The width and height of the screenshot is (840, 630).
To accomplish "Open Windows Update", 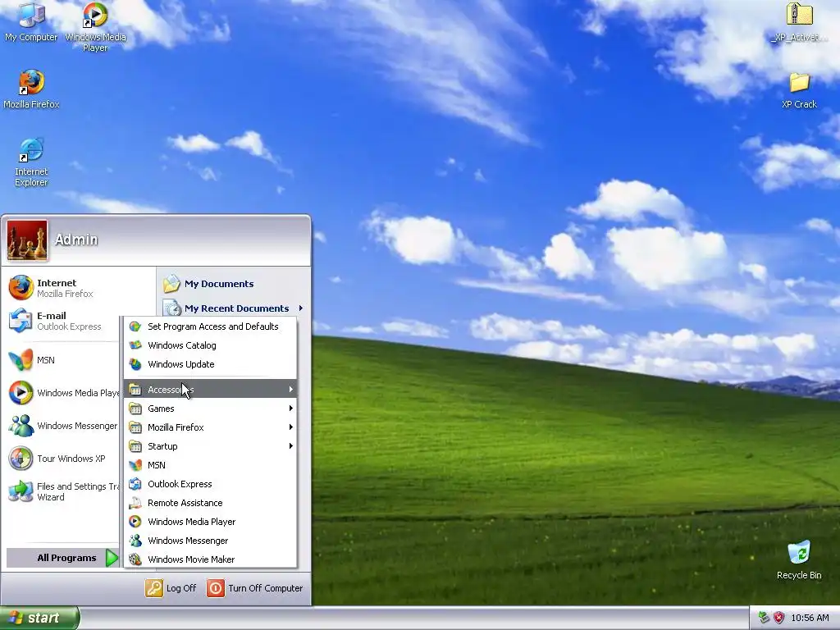I will pos(210,364).
